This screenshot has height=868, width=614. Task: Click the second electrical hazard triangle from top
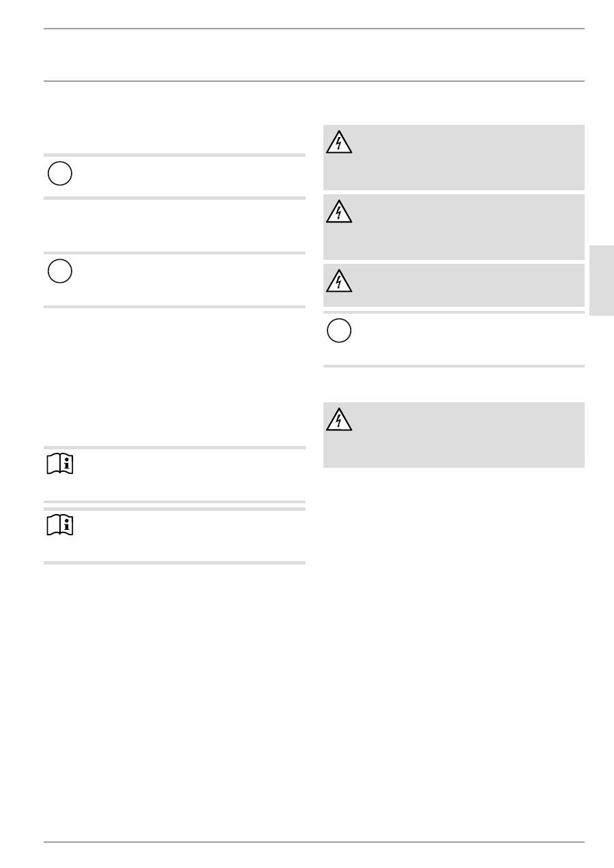click(339, 212)
